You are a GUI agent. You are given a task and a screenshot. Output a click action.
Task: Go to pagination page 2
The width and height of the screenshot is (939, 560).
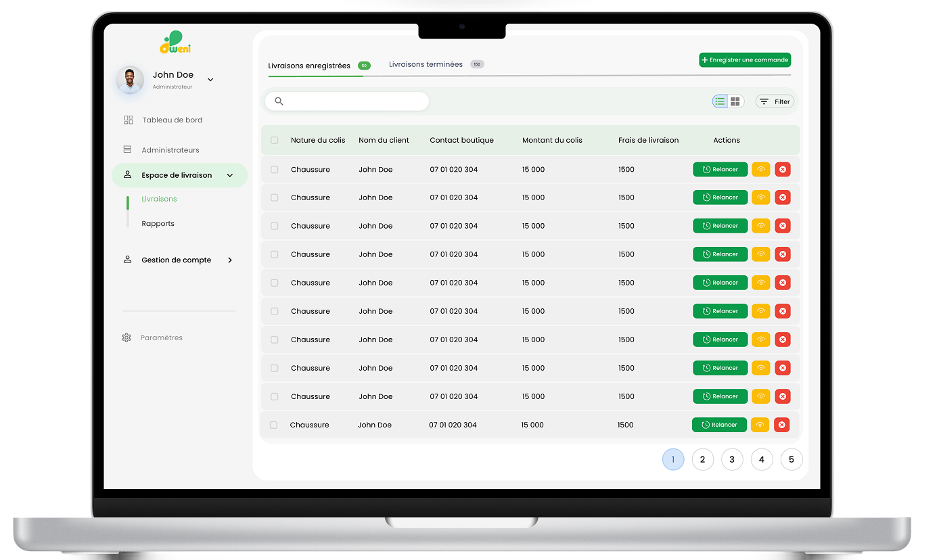click(x=702, y=459)
